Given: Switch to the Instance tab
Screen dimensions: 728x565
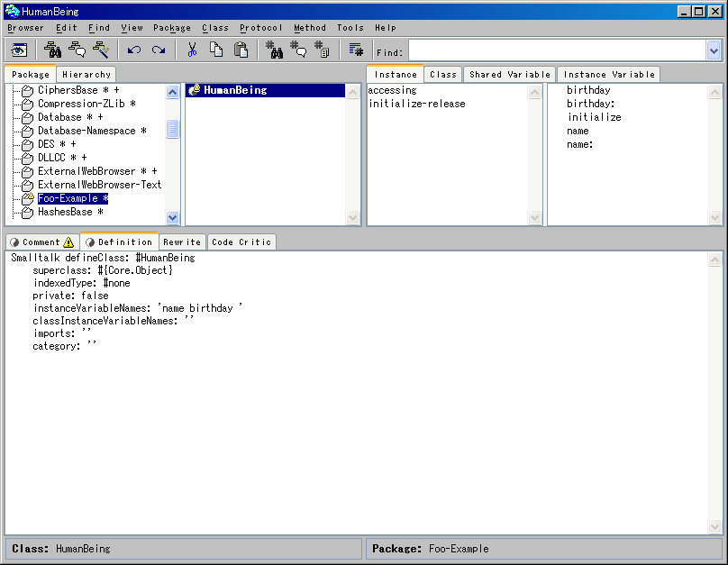Looking at the screenshot, I should pyautogui.click(x=396, y=74).
